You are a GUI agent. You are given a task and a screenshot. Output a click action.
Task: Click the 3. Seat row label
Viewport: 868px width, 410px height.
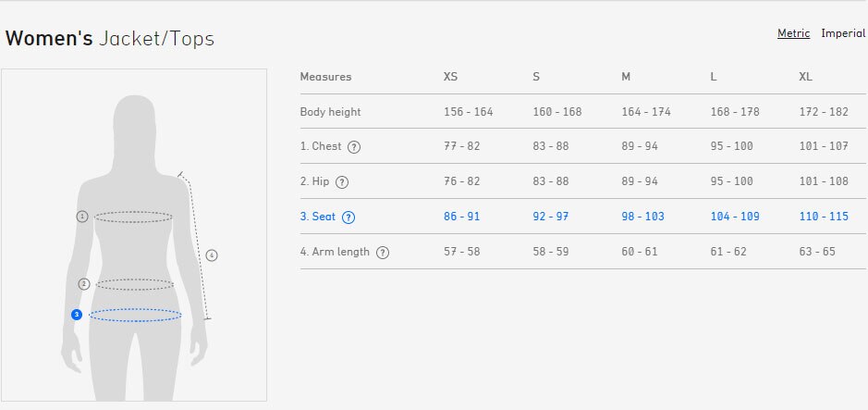click(x=318, y=217)
